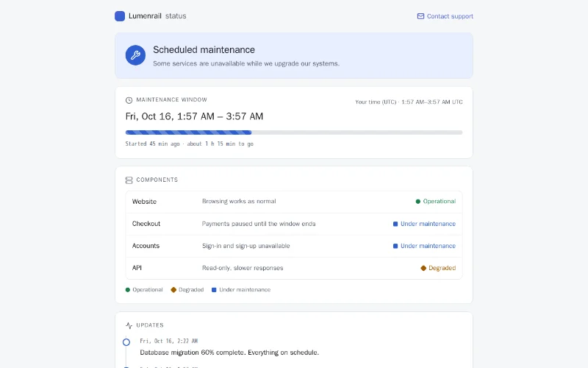
Task: Click the Scheduled maintenance heading
Action: (x=204, y=50)
